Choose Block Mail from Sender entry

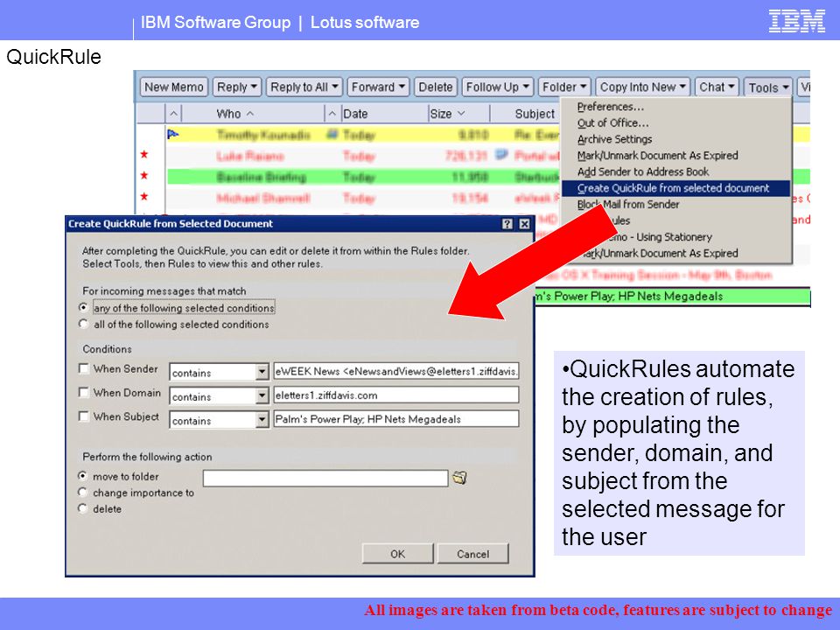628,205
